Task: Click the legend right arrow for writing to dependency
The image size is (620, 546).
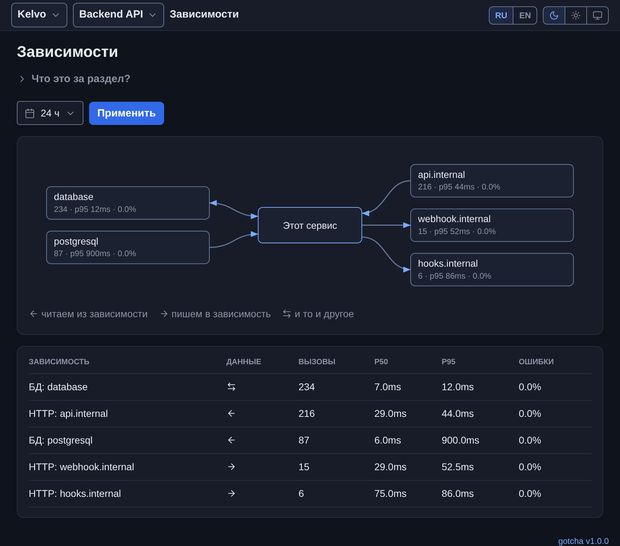Action: point(164,314)
